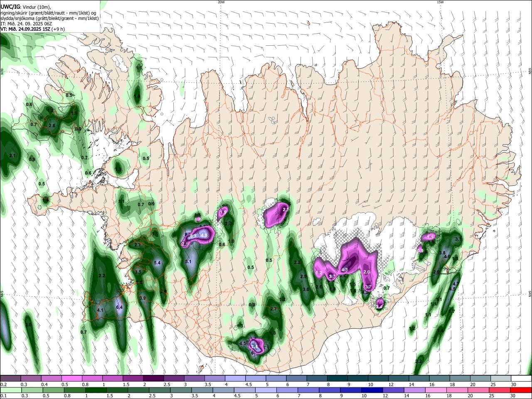Image resolution: width=532 pixels, height=399 pixels.
Task: Pick the bright red 30 rain legend swatch
Action: tap(521, 390)
